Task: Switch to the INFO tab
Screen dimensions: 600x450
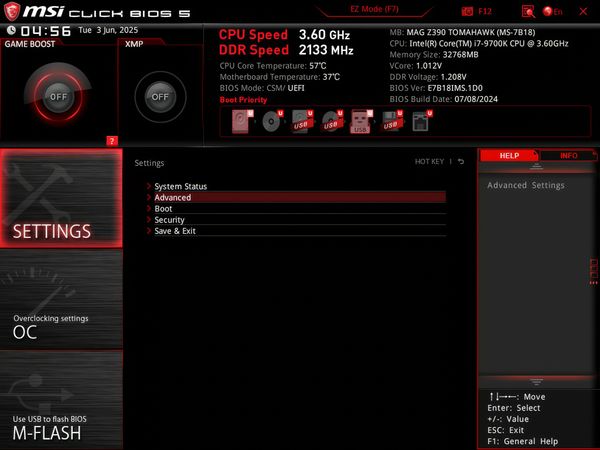Action: coord(568,156)
